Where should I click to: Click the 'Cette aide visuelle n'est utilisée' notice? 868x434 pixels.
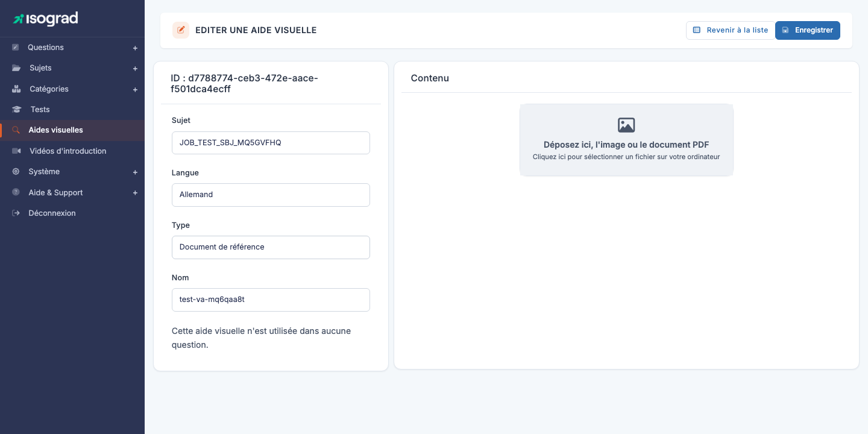click(x=261, y=338)
